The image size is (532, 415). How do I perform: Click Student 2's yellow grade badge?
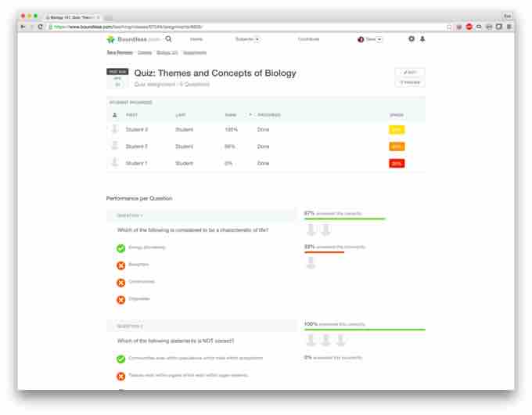397,129
